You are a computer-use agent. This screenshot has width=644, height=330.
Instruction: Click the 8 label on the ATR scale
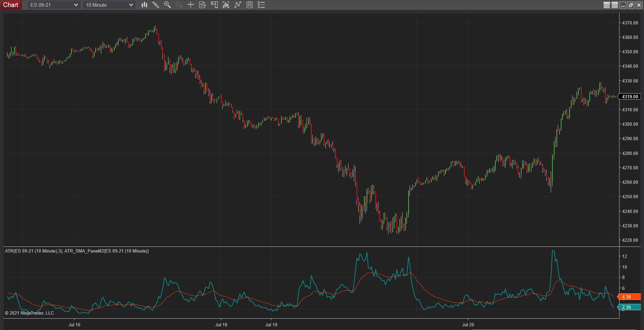[624, 277]
